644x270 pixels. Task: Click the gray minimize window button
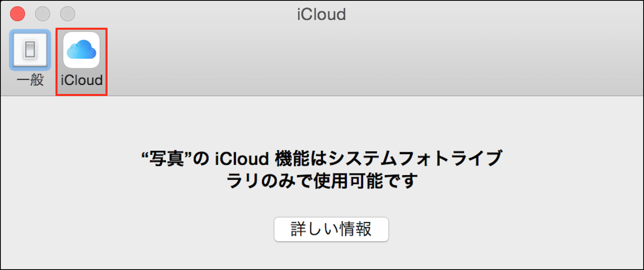(43, 14)
